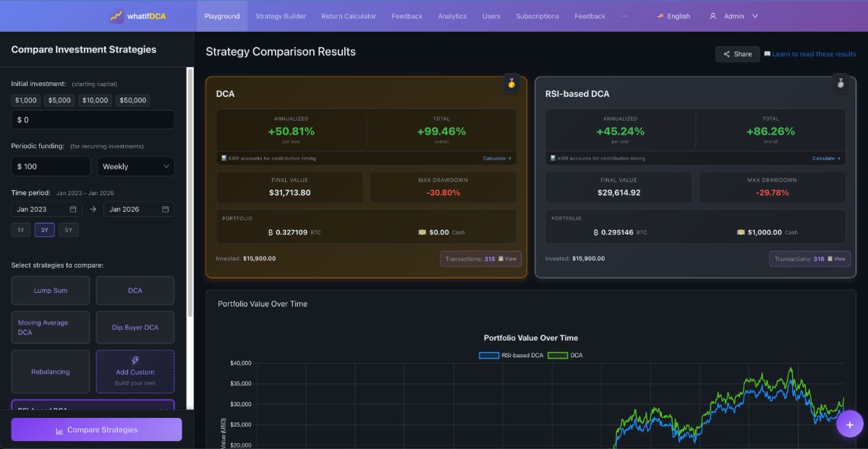Click the Compare Strategies button
Viewport: 868px width, 449px height.
(96, 429)
